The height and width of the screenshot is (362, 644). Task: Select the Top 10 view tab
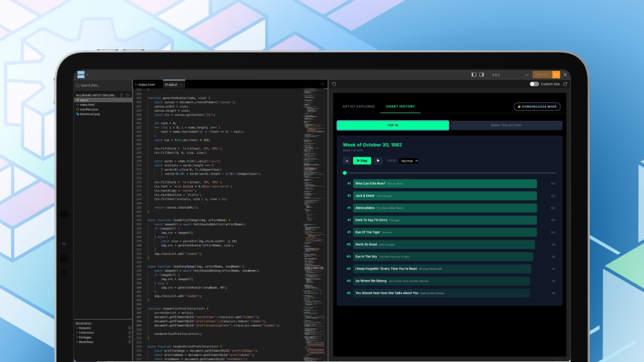(x=393, y=125)
